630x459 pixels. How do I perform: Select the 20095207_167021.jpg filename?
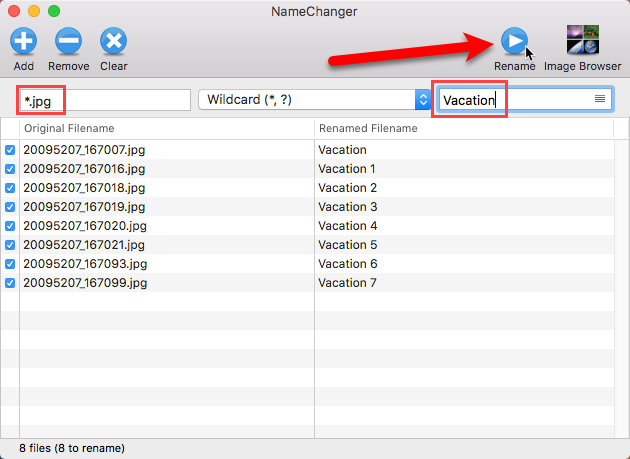[x=84, y=245]
